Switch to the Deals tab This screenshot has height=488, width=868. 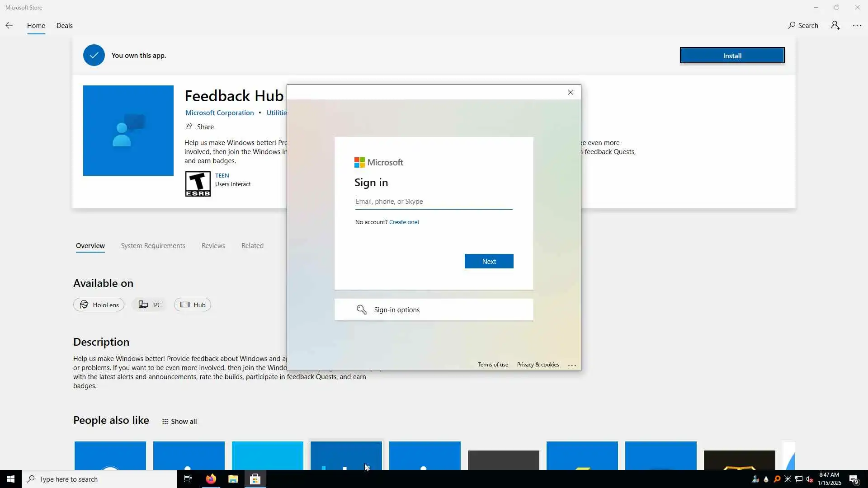click(x=64, y=26)
